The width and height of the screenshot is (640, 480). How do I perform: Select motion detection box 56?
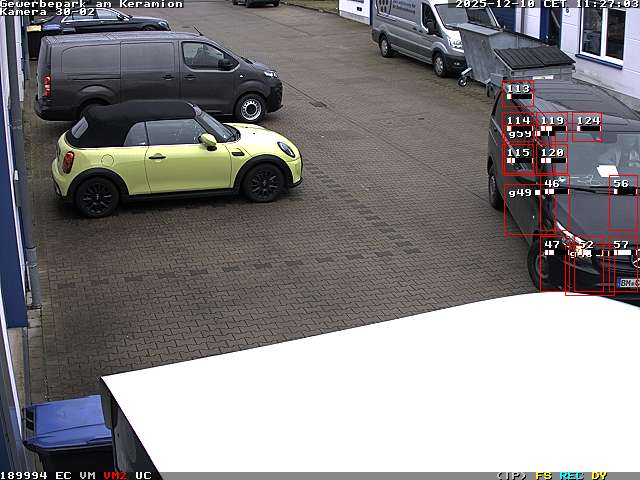pyautogui.click(x=622, y=200)
